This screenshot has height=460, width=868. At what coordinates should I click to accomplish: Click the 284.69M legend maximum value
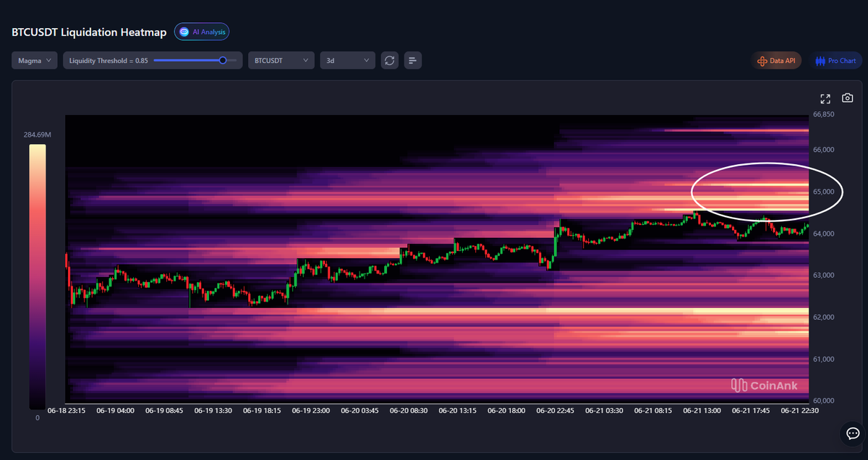coord(38,135)
